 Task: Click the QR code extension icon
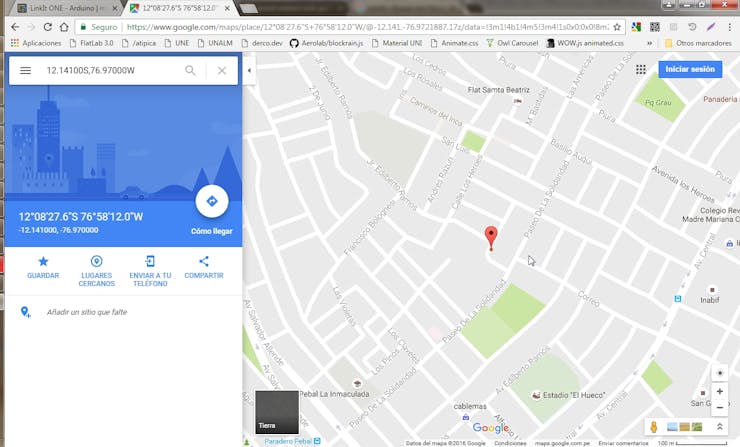655,27
